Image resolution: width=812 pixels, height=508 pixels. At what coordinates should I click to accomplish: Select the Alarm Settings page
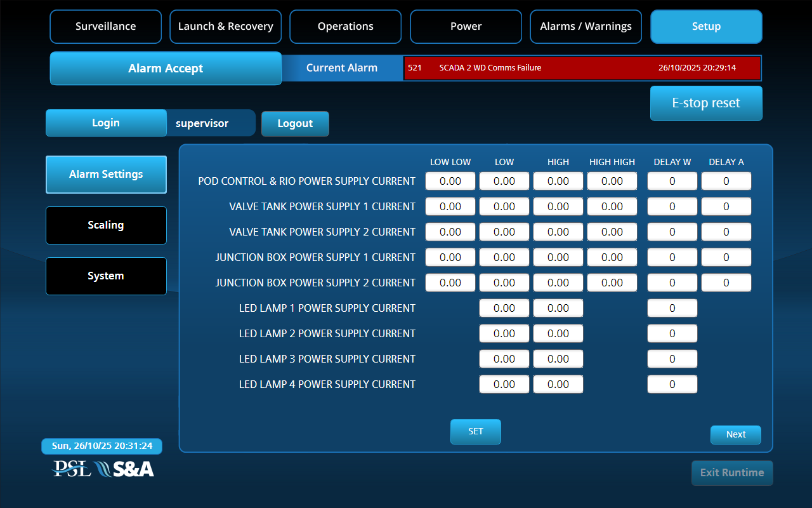(x=106, y=175)
